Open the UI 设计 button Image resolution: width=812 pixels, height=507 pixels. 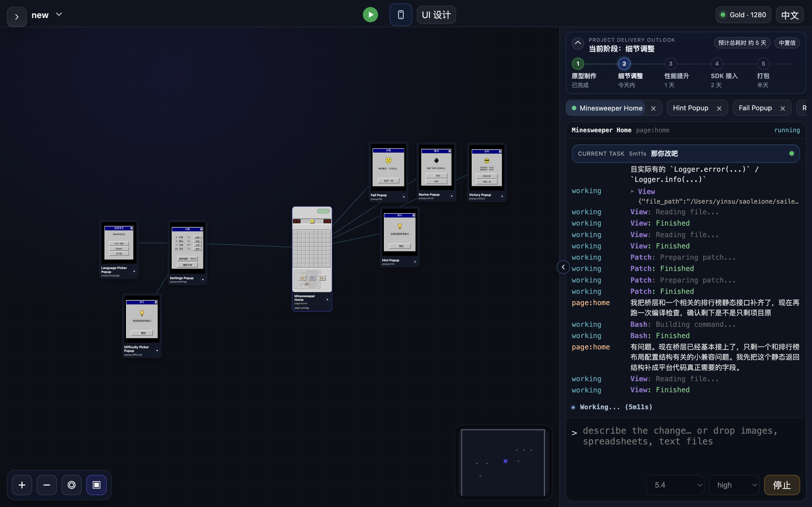(x=436, y=15)
